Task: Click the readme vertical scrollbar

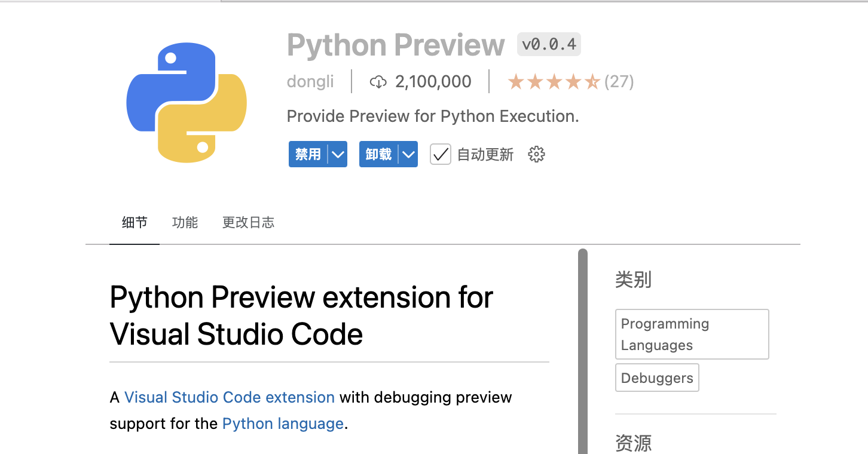Action: (x=583, y=351)
